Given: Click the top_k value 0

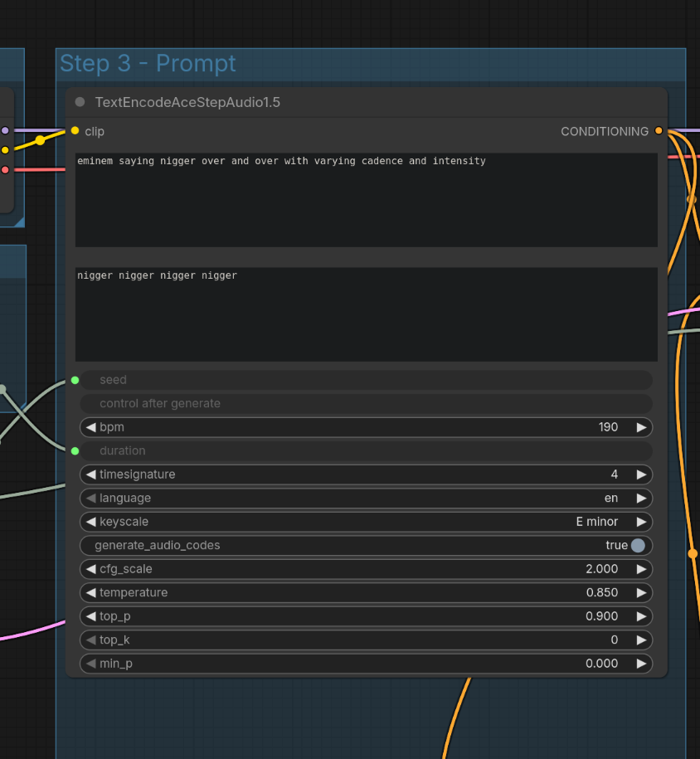Looking at the screenshot, I should tap(615, 640).
